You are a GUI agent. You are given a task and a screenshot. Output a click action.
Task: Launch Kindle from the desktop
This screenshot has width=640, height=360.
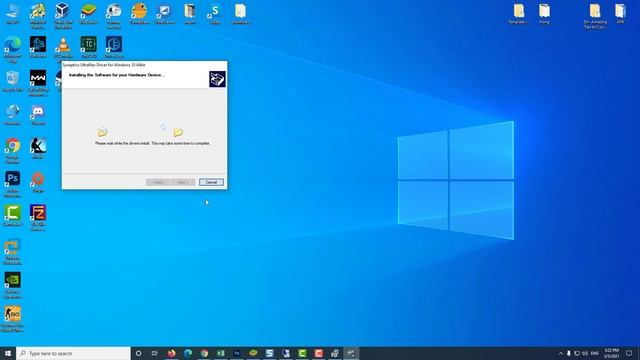(x=38, y=148)
